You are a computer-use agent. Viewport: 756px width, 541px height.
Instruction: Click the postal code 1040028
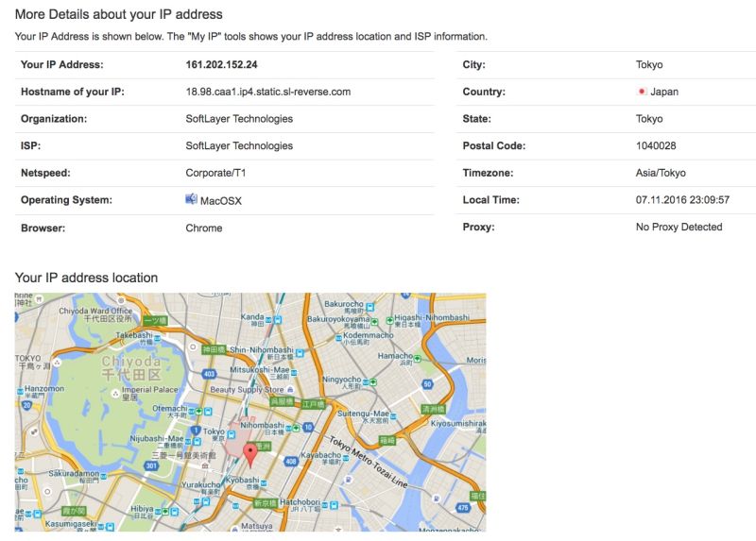tap(656, 145)
